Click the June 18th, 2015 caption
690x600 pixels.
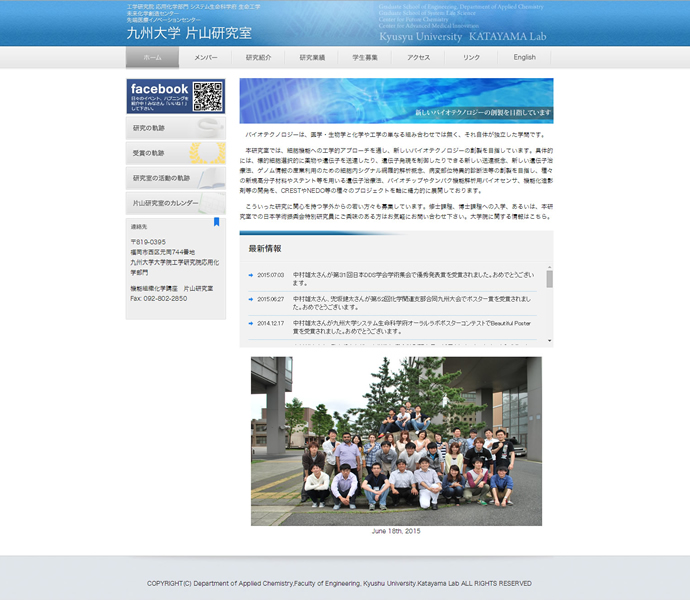tap(396, 531)
